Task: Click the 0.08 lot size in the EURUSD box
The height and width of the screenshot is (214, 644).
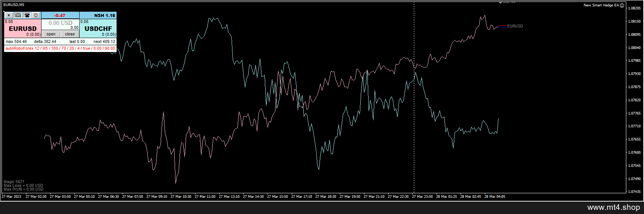Action: pos(9,21)
